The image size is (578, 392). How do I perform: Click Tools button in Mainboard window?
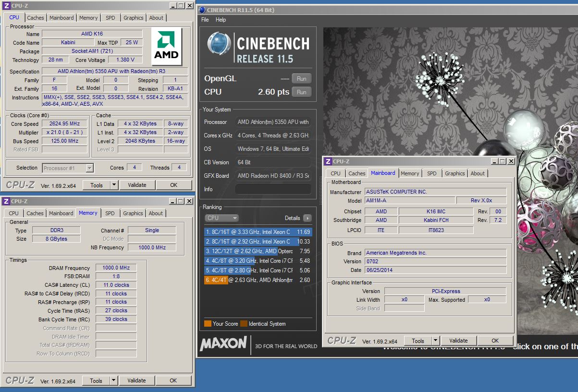coord(418,341)
